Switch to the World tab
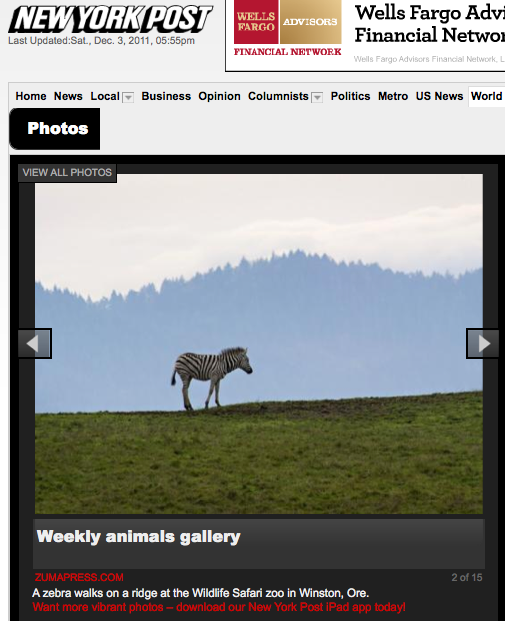 click(x=486, y=96)
